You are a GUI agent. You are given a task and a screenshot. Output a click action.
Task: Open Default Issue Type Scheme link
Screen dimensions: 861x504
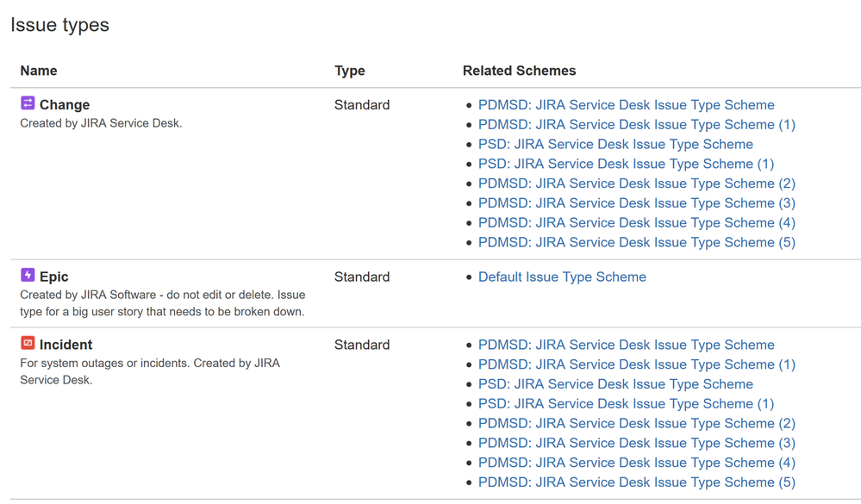(562, 277)
